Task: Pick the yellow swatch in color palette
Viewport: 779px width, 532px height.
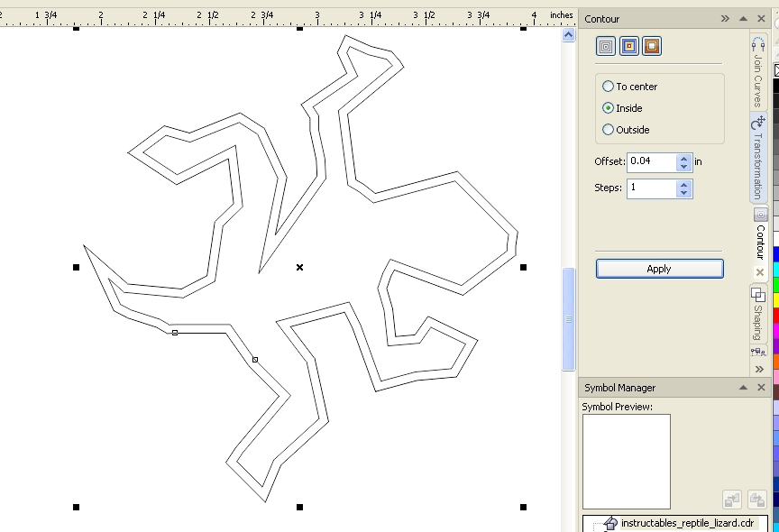Action: coord(775,300)
